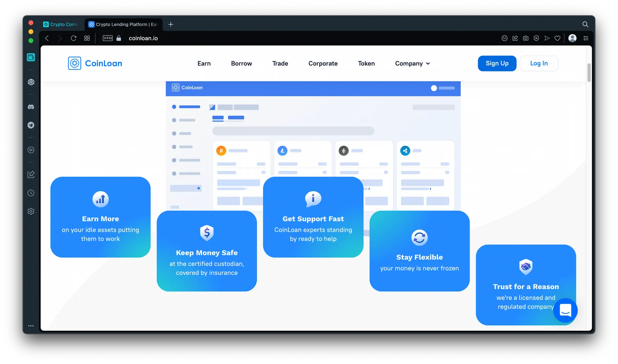Open the toolbar pinboard icon
Viewport: 618px width, 364px height.
tap(515, 38)
